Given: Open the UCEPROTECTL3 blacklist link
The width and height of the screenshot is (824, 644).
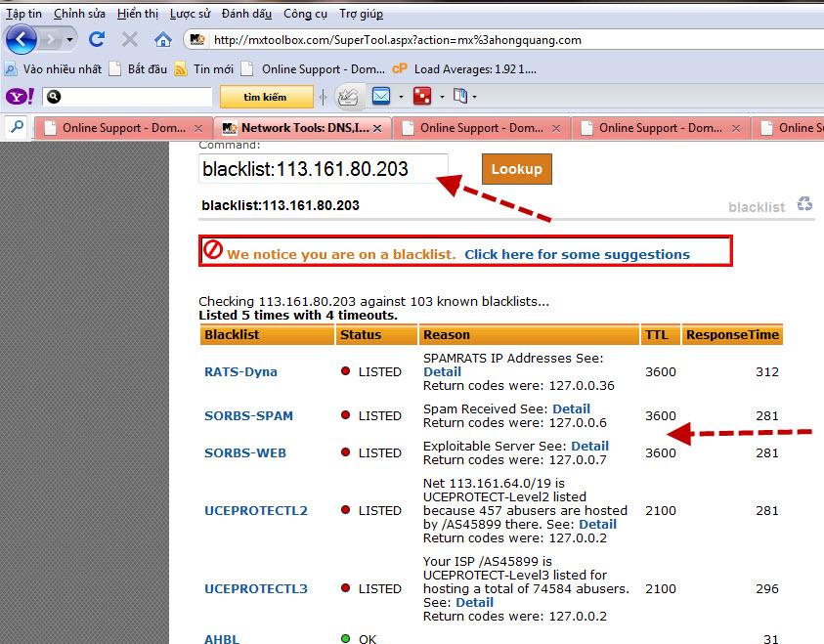Looking at the screenshot, I should click(x=256, y=589).
